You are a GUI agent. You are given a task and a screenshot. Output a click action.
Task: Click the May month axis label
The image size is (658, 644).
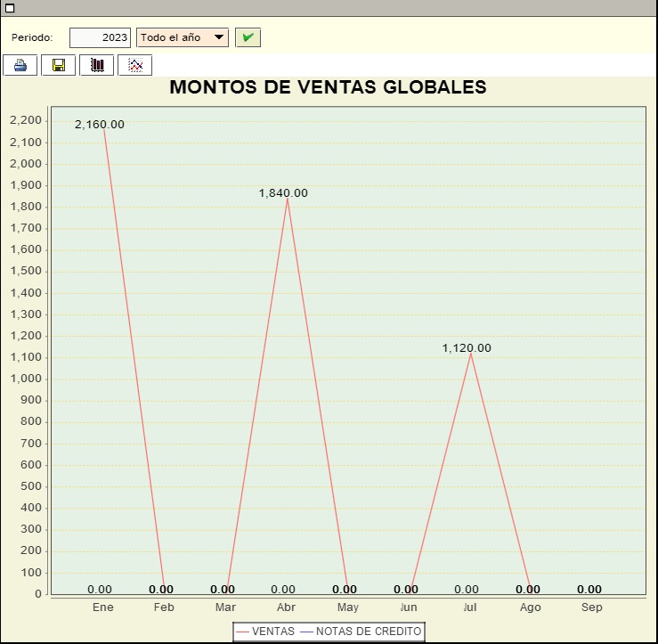348,607
